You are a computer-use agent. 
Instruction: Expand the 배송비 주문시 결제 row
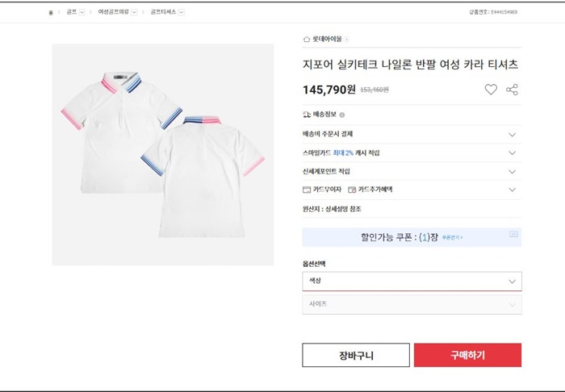[x=512, y=134]
